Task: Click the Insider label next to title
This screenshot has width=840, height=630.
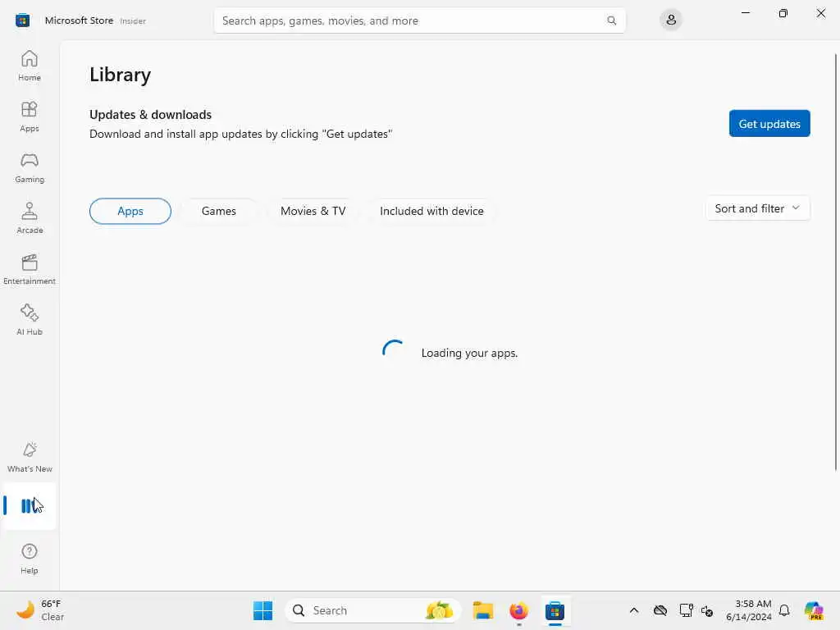Action: click(133, 21)
